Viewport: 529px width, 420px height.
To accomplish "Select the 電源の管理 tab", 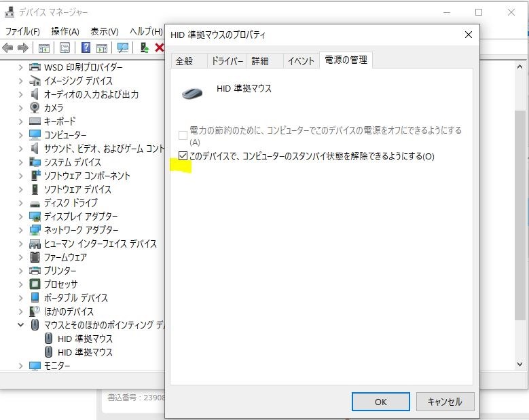I will point(346,60).
